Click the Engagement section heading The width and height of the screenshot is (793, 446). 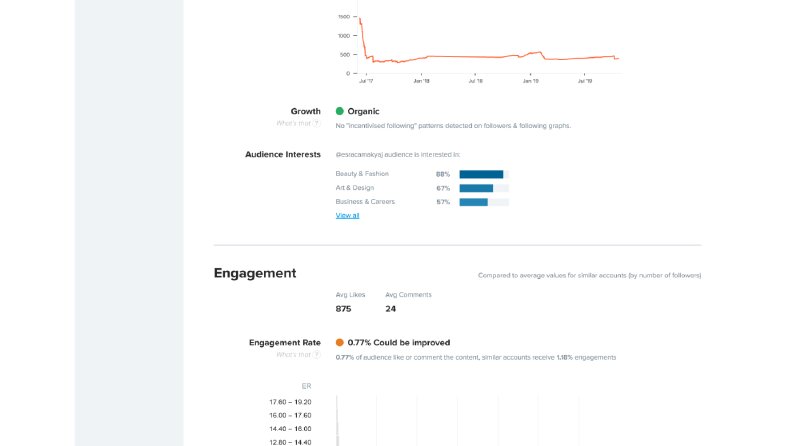tap(255, 273)
